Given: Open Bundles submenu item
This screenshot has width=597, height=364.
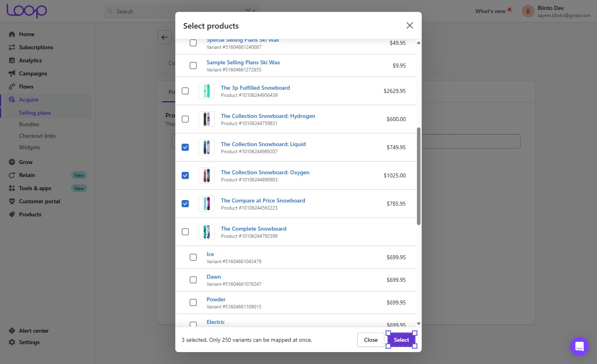Looking at the screenshot, I should tap(29, 124).
